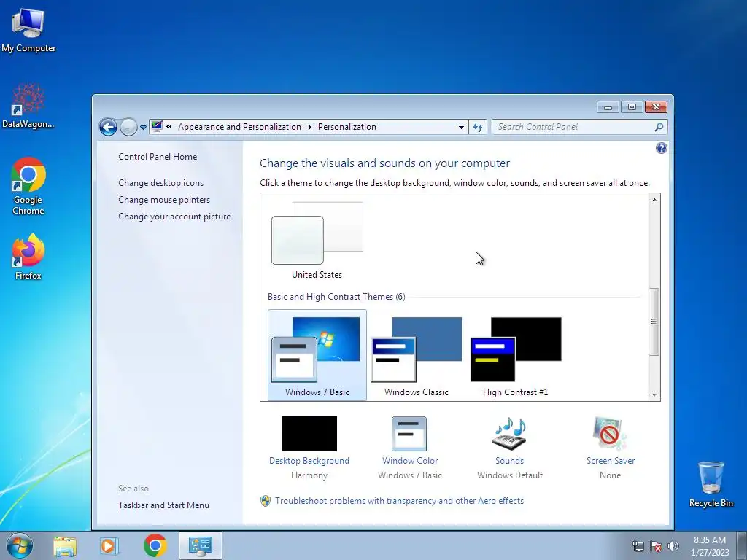Image resolution: width=747 pixels, height=560 pixels.
Task: Expand breadcrumb arrow after Appearance and Personalization
Action: point(309,127)
